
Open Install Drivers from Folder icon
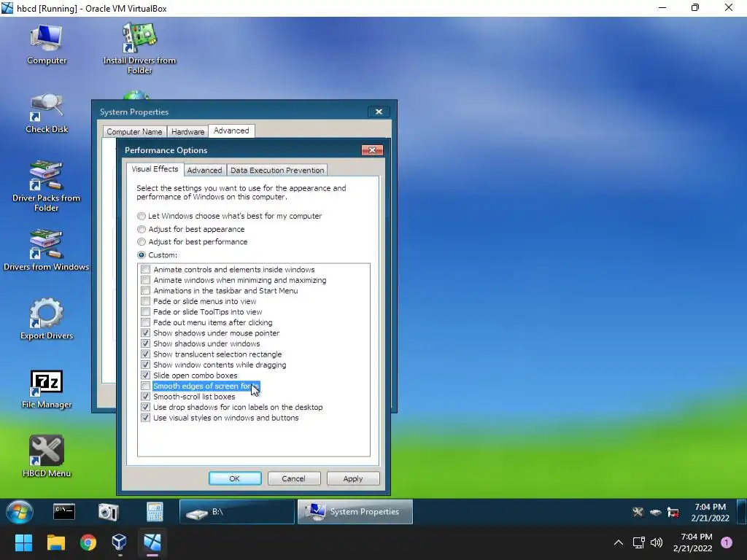[x=139, y=49]
